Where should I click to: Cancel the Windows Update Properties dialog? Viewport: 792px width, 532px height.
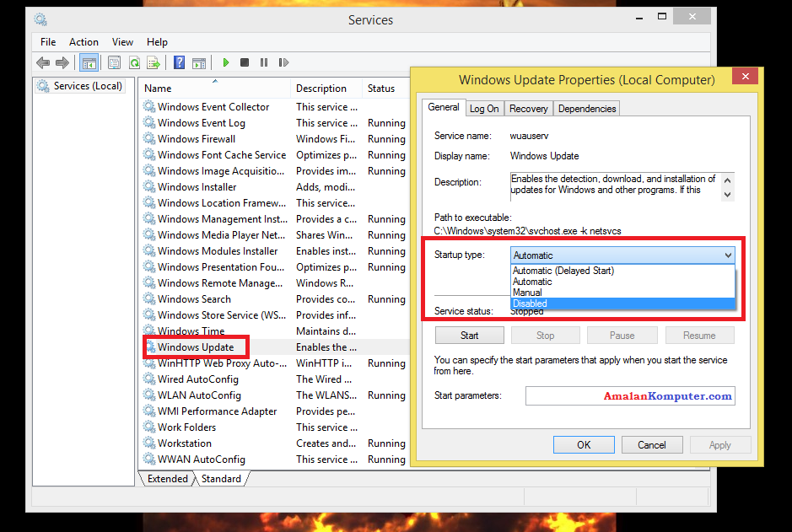652,444
